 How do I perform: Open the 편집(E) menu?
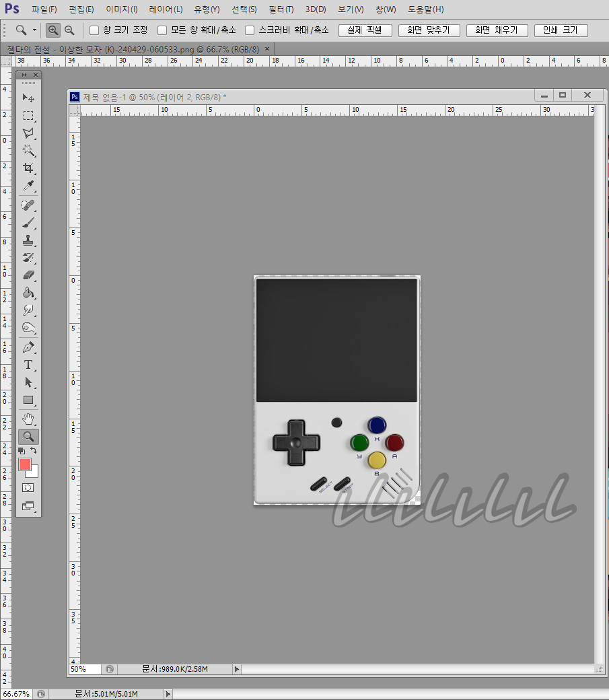(x=81, y=9)
